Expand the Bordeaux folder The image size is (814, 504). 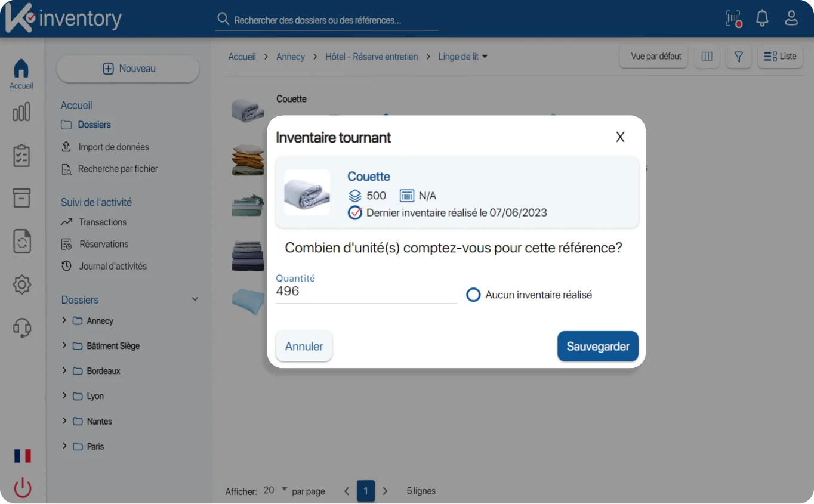[x=64, y=370]
